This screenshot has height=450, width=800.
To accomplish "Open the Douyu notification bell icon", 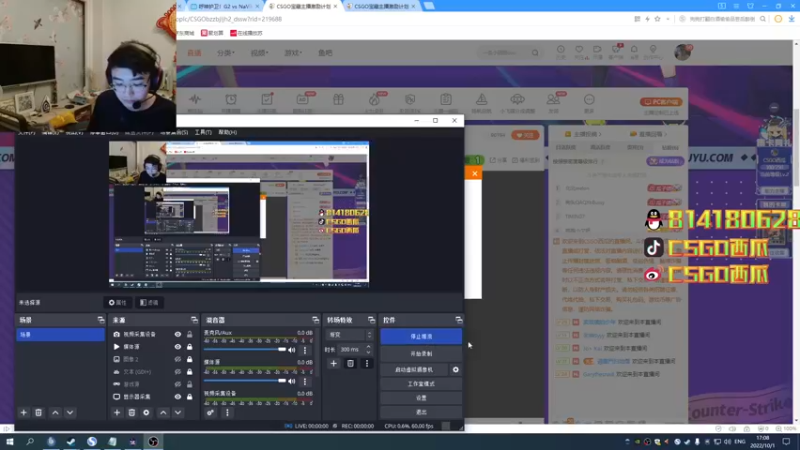I will pos(634,49).
